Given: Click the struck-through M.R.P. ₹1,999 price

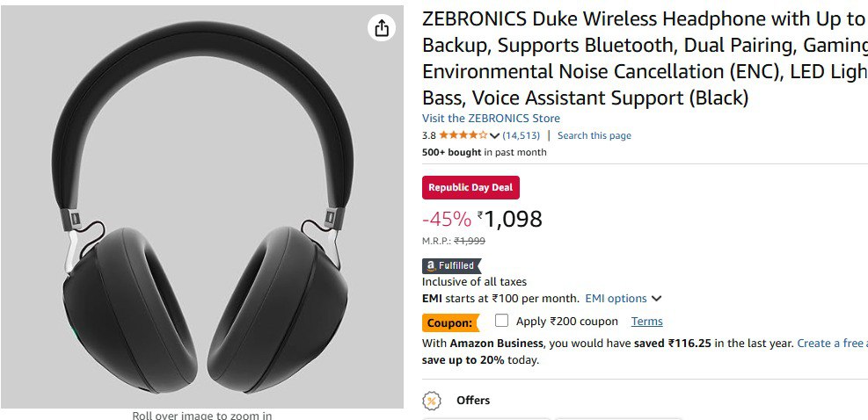Looking at the screenshot, I should 469,241.
